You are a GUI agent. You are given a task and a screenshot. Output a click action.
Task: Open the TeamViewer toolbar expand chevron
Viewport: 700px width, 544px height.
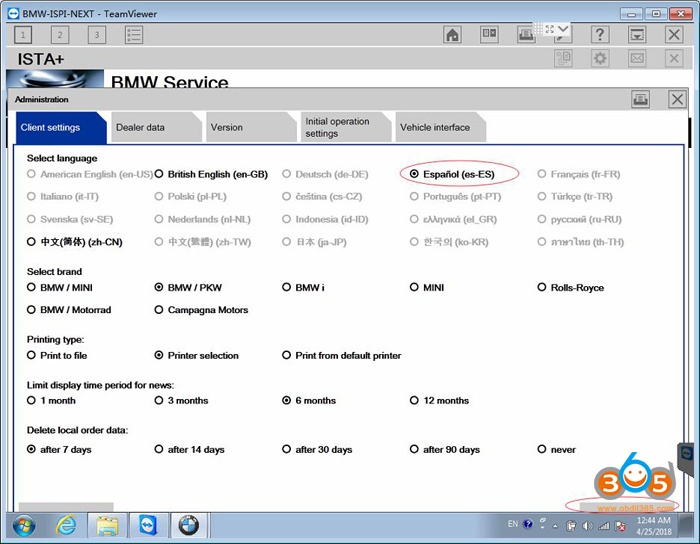pos(563,29)
